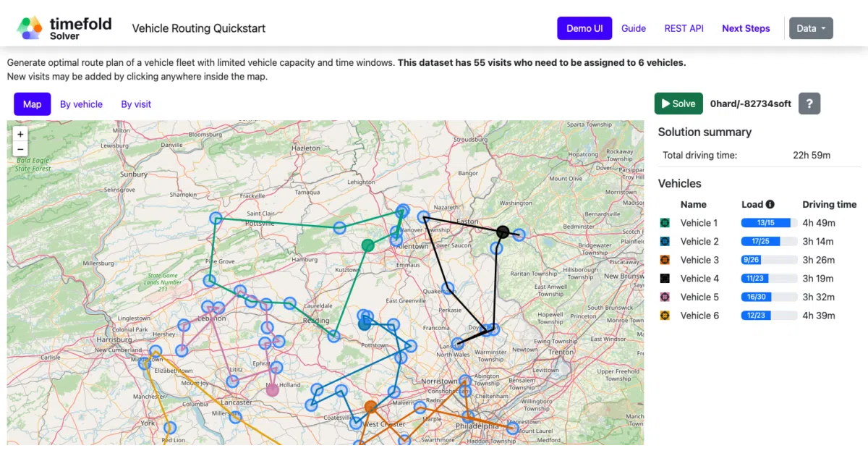
Task: Click the Vehicle 2 name
Action: pyautogui.click(x=699, y=242)
